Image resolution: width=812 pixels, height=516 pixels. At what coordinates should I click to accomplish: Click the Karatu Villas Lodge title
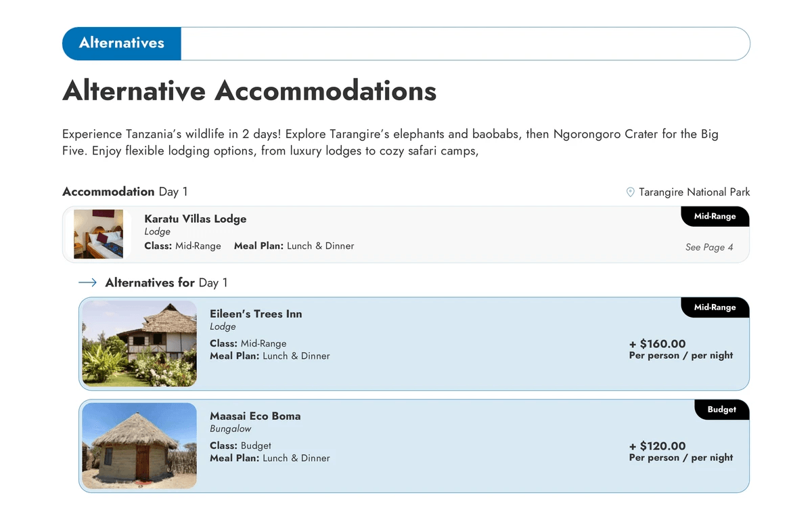pyautogui.click(x=195, y=219)
